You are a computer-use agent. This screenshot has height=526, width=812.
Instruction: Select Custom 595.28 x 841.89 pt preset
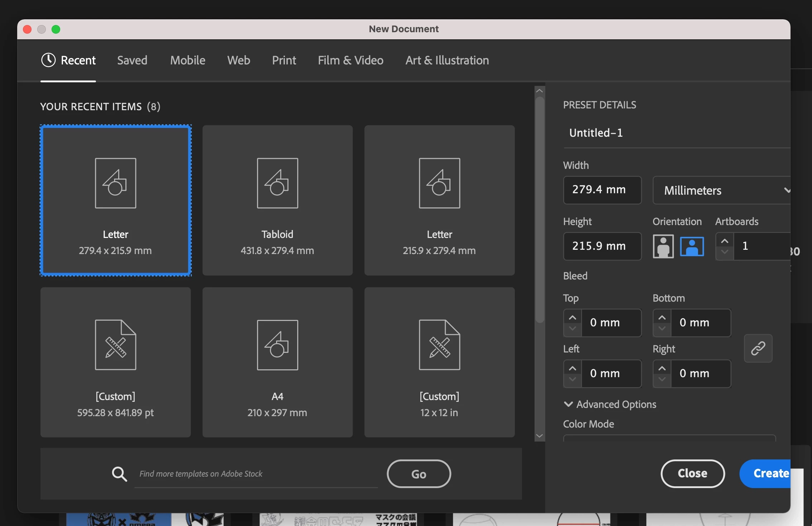click(115, 362)
